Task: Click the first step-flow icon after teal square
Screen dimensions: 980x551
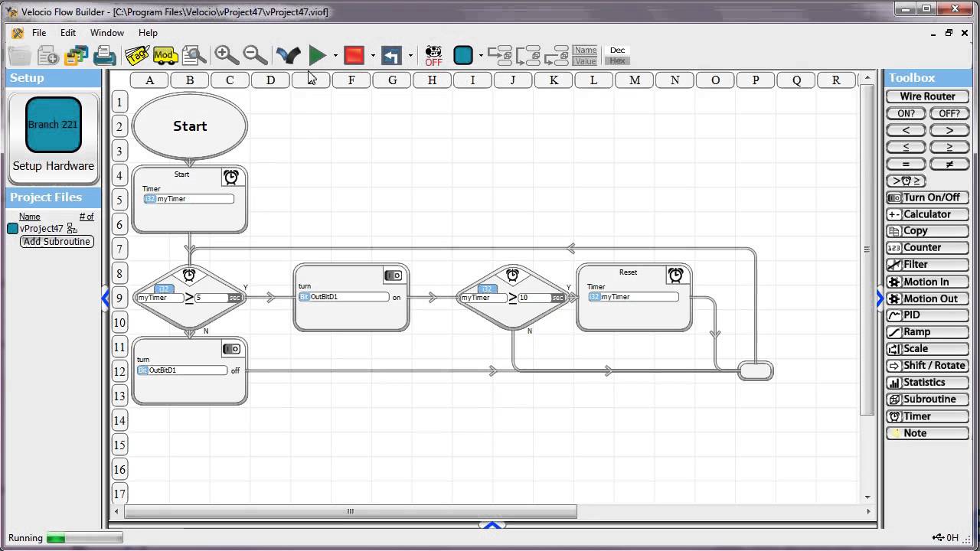Action: pyautogui.click(x=500, y=55)
